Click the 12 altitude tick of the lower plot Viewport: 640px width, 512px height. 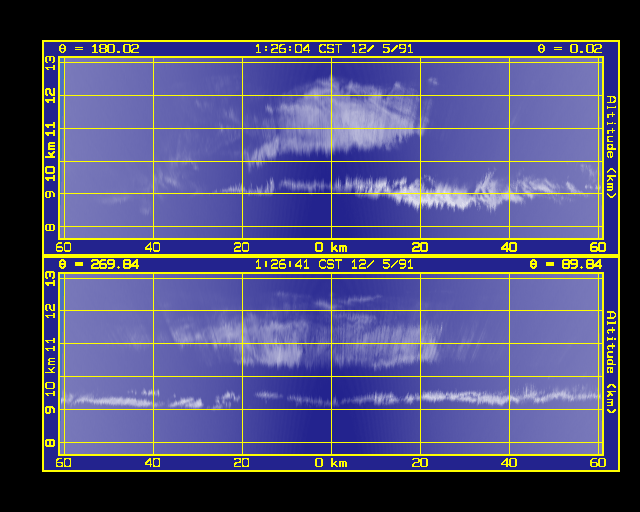(x=50, y=311)
